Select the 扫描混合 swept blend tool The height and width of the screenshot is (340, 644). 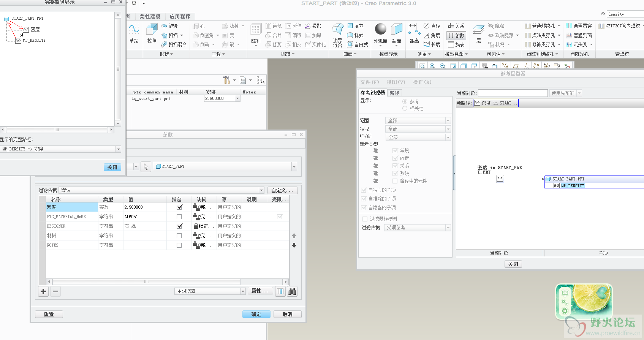(x=174, y=44)
